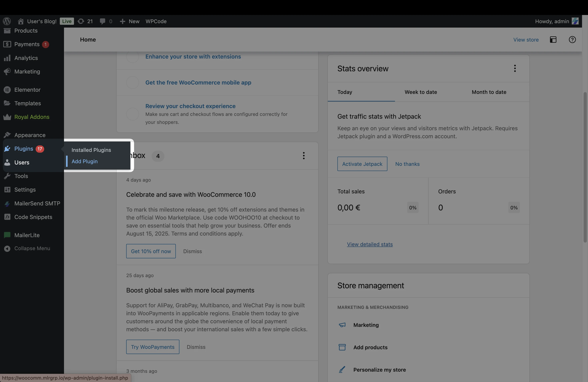Image resolution: width=588 pixels, height=382 pixels.
Task: Open Get the free WooCommerce mobile app
Action: (198, 83)
